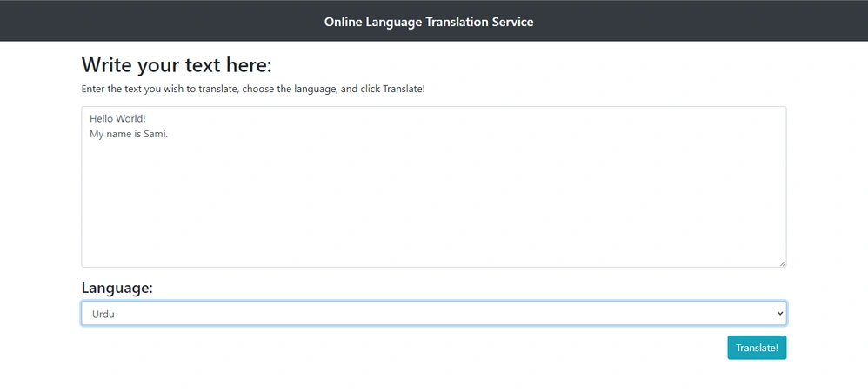Expand the language list via chevron arrow
Image resolution: width=868 pixels, height=392 pixels.
(x=780, y=314)
